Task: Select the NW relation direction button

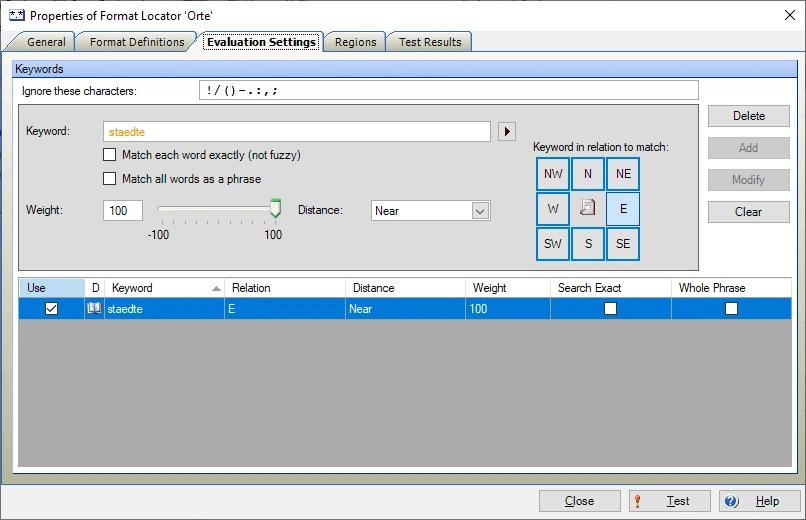Action: tap(553, 174)
